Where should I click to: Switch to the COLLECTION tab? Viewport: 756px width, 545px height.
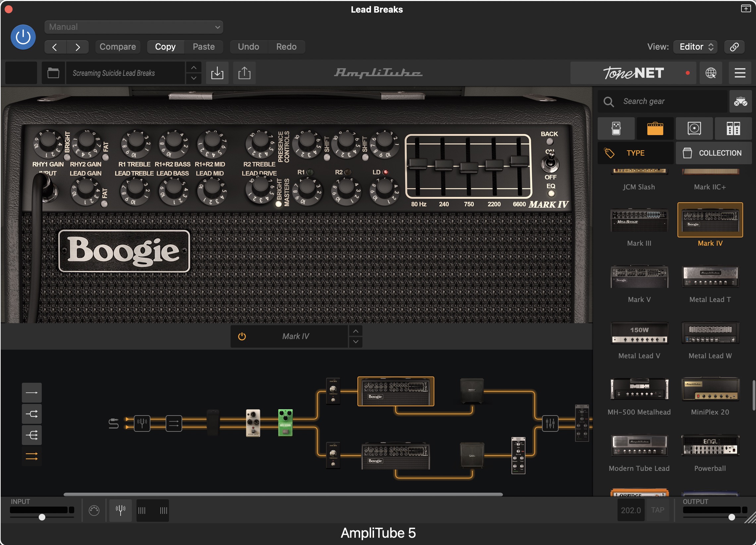click(714, 153)
